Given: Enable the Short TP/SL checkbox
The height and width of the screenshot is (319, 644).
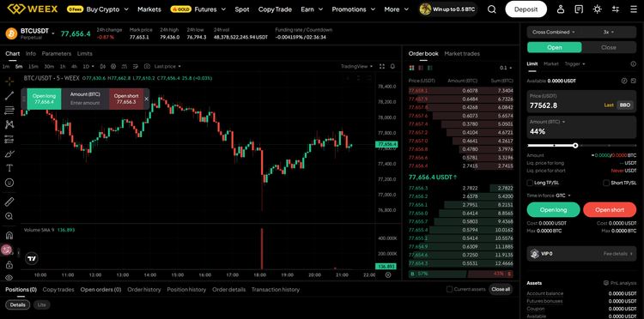Looking at the screenshot, I should (606, 183).
